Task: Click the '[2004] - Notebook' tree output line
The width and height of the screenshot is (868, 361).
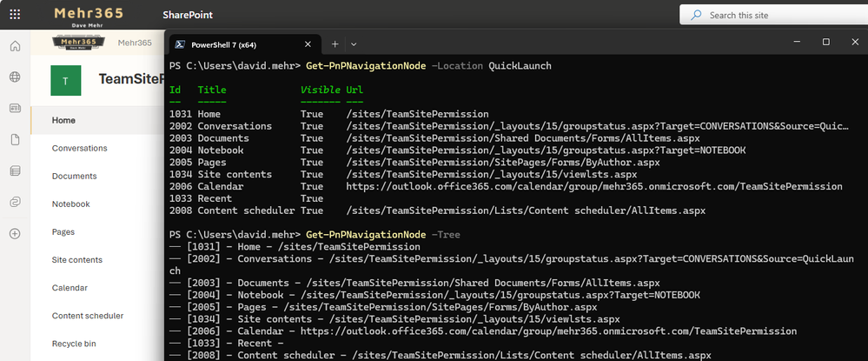Action: [434, 295]
